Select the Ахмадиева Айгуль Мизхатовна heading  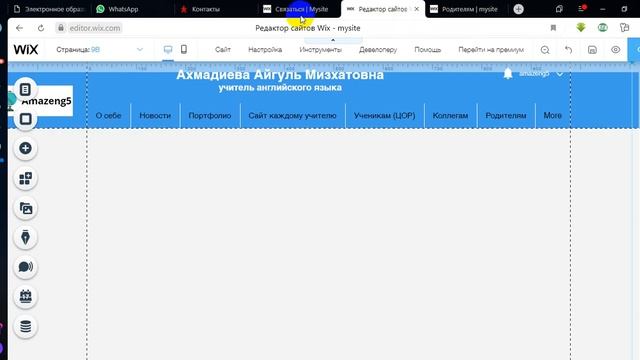tap(280, 75)
